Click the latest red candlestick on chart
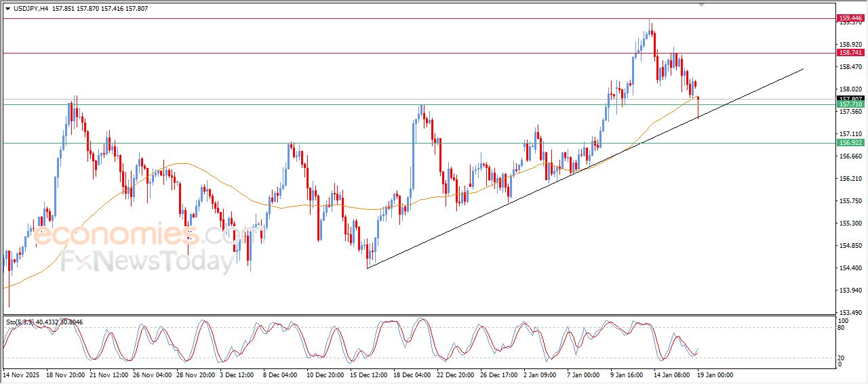Screen dimensions: 868x384 (698, 106)
